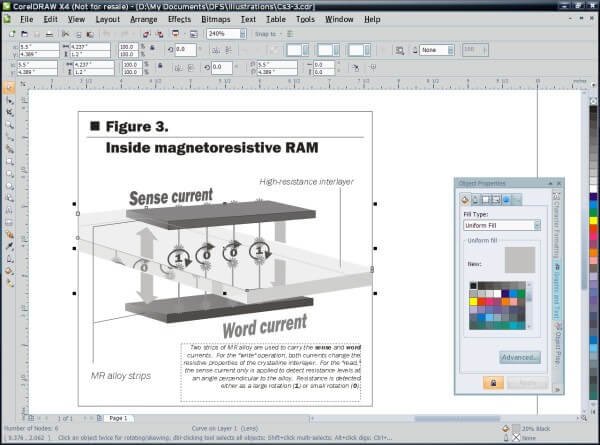Select the Pick tool in toolbox
This screenshot has width=600, height=445.
click(9, 88)
